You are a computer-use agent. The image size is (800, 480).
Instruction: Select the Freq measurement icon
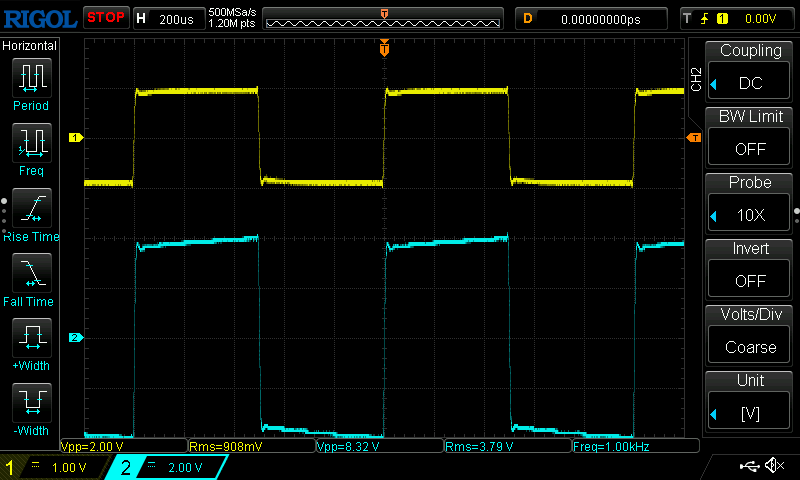[x=32, y=142]
